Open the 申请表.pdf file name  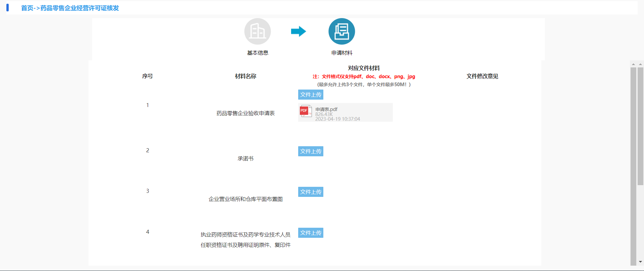[326, 109]
